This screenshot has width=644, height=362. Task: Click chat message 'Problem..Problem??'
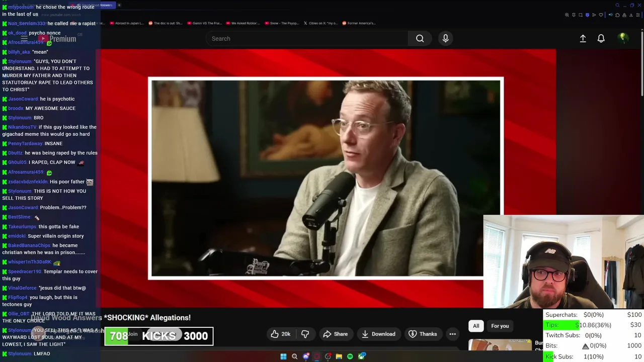click(63, 208)
